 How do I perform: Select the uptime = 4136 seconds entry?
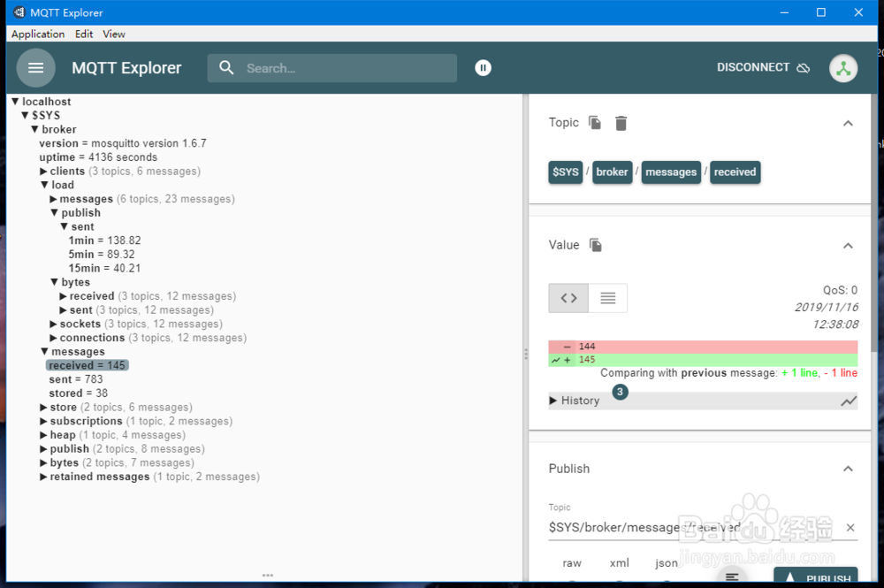click(x=98, y=157)
